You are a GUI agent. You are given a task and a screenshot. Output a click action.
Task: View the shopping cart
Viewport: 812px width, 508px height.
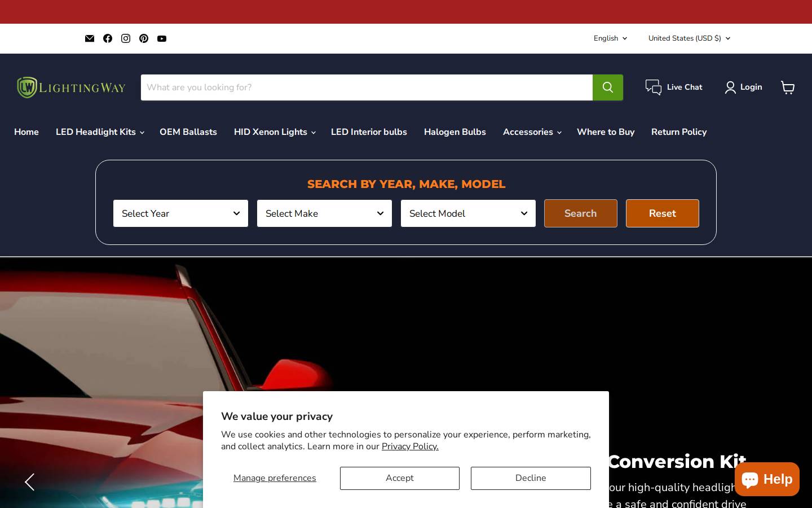point(788,87)
